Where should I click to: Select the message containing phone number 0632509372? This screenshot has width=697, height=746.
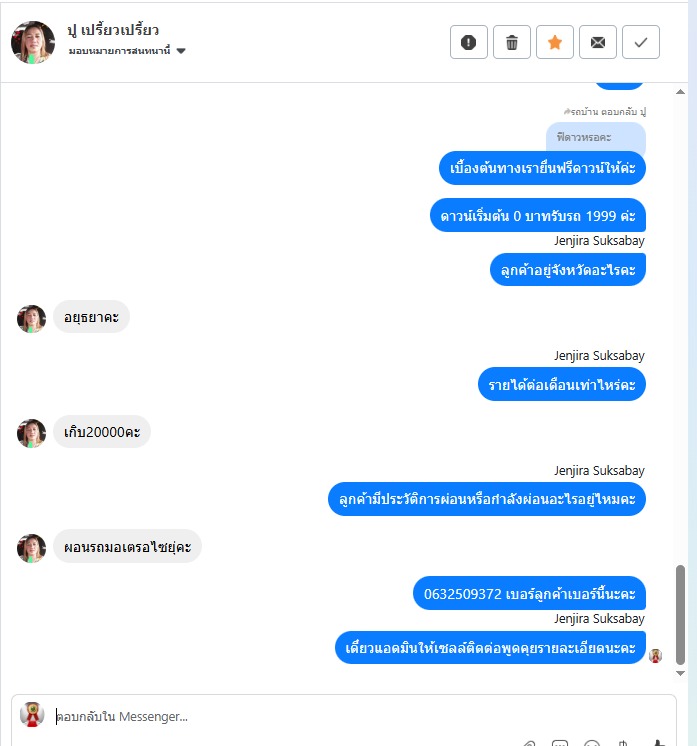529,593
